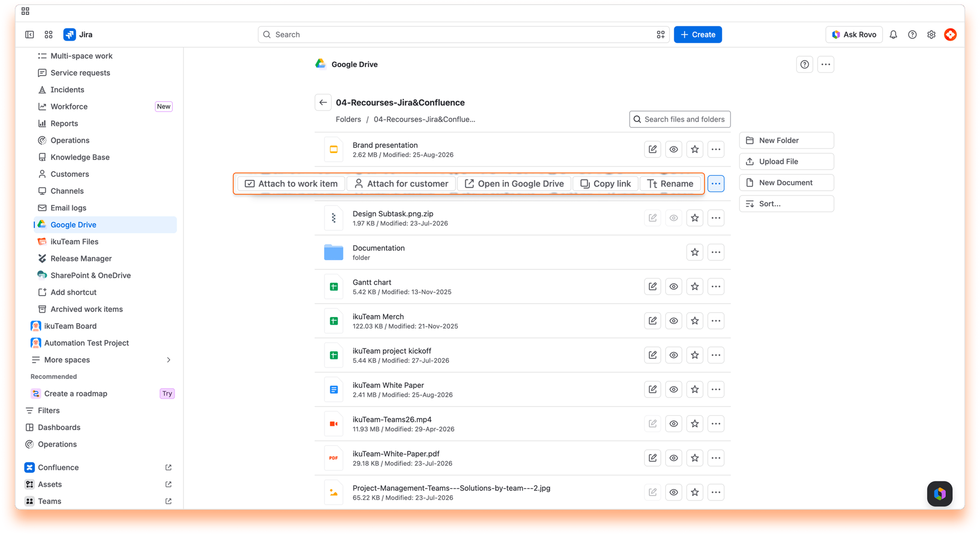The width and height of the screenshot is (980, 535).
Task: Star the Documentation folder
Action: pos(695,252)
